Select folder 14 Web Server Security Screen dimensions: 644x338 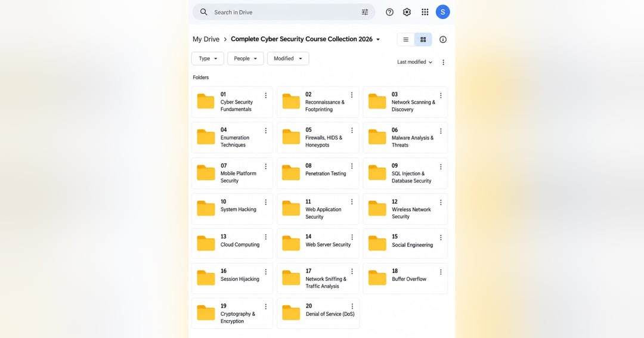[318, 244]
